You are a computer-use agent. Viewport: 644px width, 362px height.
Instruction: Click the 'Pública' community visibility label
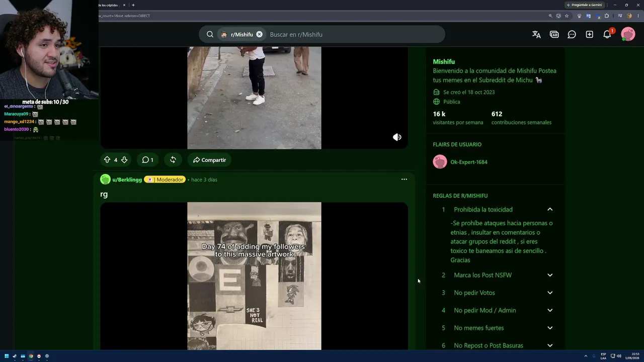coord(452,102)
